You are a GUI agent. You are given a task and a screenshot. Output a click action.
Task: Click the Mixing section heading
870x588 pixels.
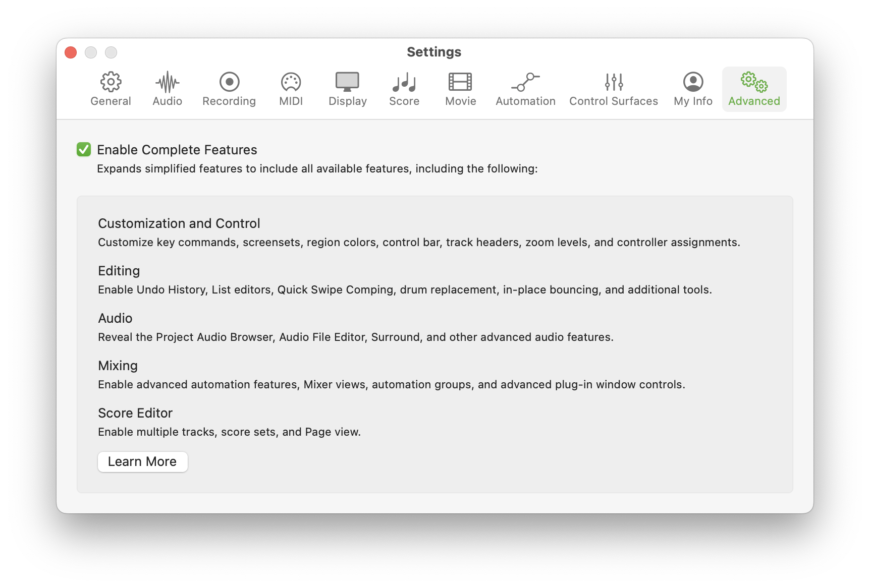point(118,366)
